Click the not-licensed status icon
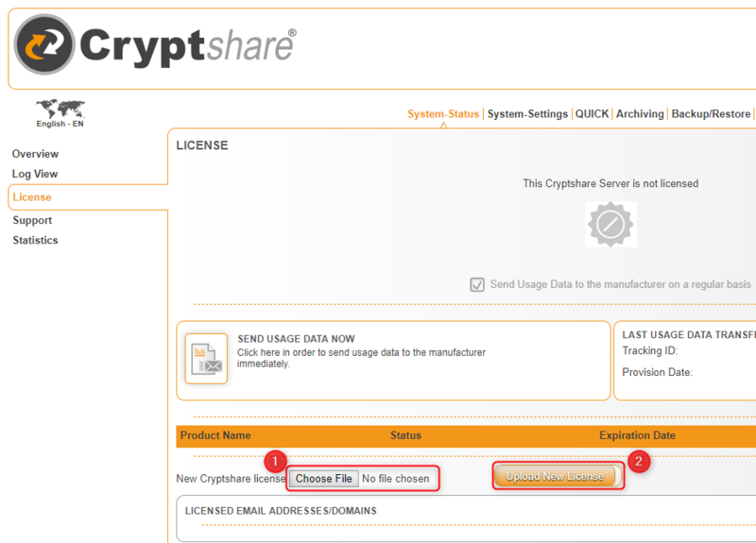The image size is (756, 543). (610, 225)
